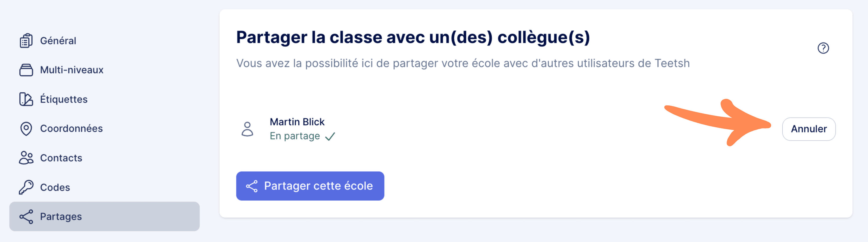Open the Général settings section
The width and height of the screenshot is (868, 242).
pyautogui.click(x=58, y=41)
